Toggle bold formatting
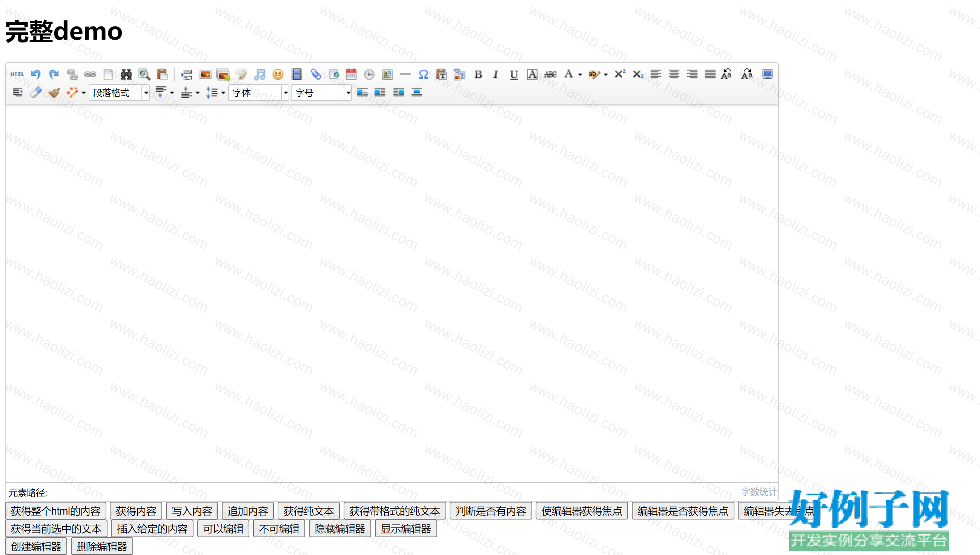This screenshot has height=555, width=980. point(478,74)
